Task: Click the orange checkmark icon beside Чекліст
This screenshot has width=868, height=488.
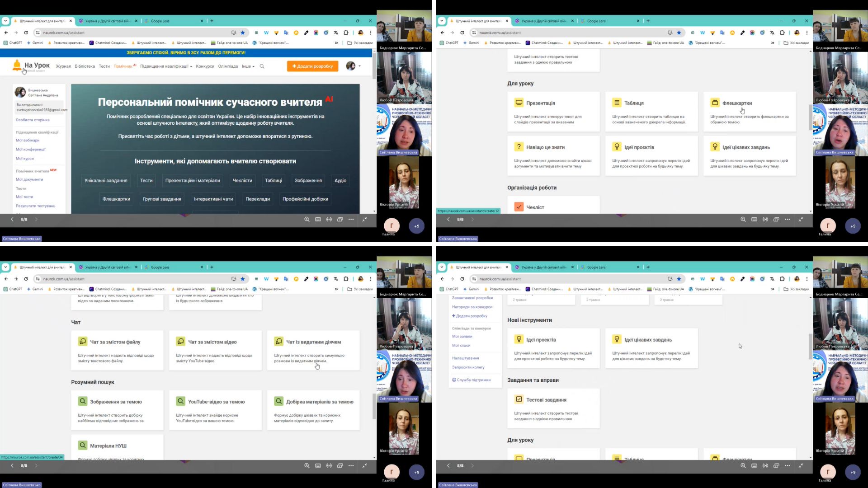Action: click(x=519, y=207)
